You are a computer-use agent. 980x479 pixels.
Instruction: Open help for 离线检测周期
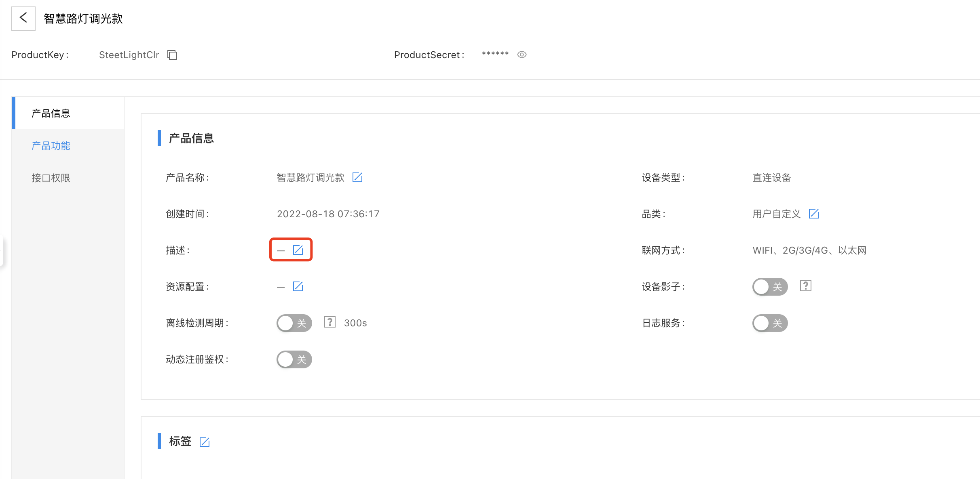coord(330,322)
